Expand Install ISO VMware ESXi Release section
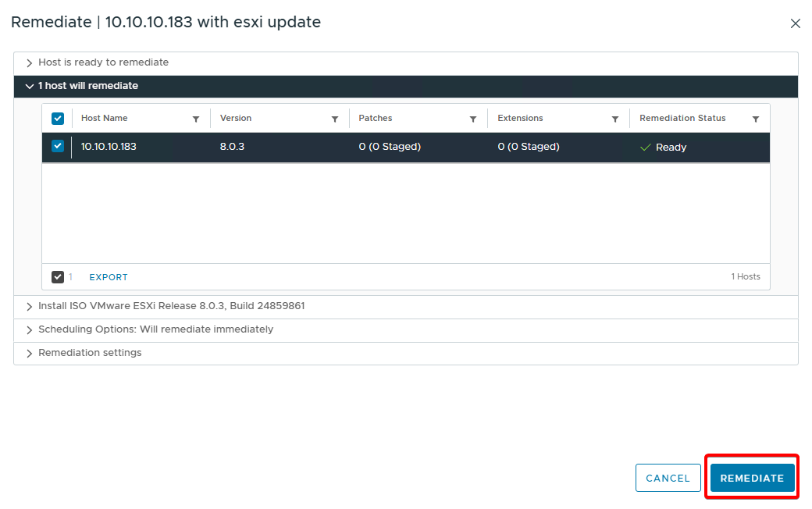812x509 pixels. [x=30, y=307]
